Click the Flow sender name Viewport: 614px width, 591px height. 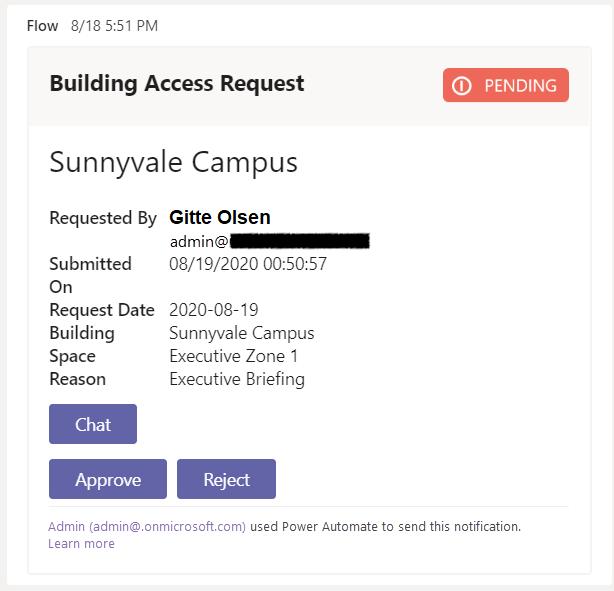coord(43,26)
